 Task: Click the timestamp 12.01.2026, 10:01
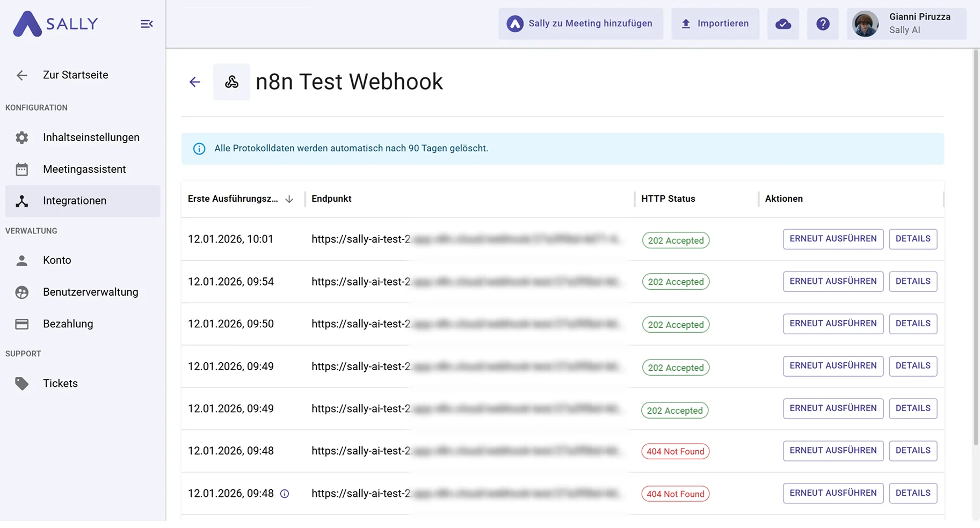(x=230, y=239)
